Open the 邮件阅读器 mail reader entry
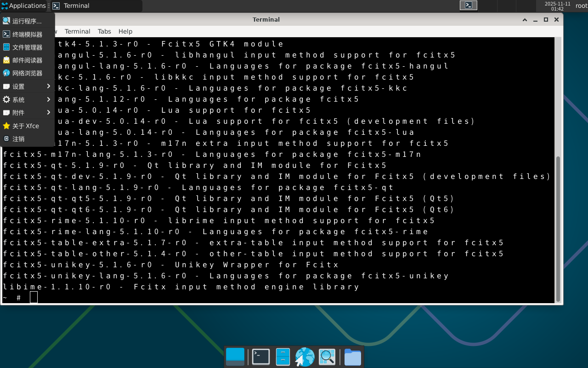588x368 pixels. point(27,60)
